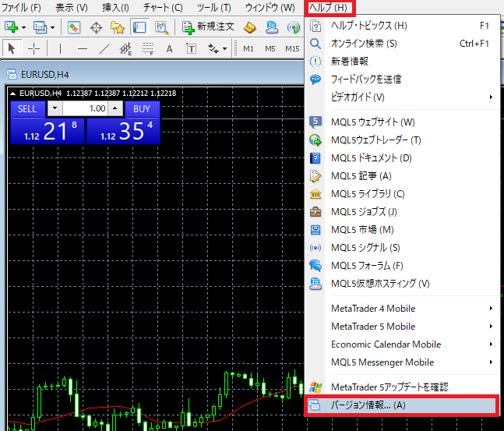
Task: Open the ツール (T) menu
Action: point(213,7)
